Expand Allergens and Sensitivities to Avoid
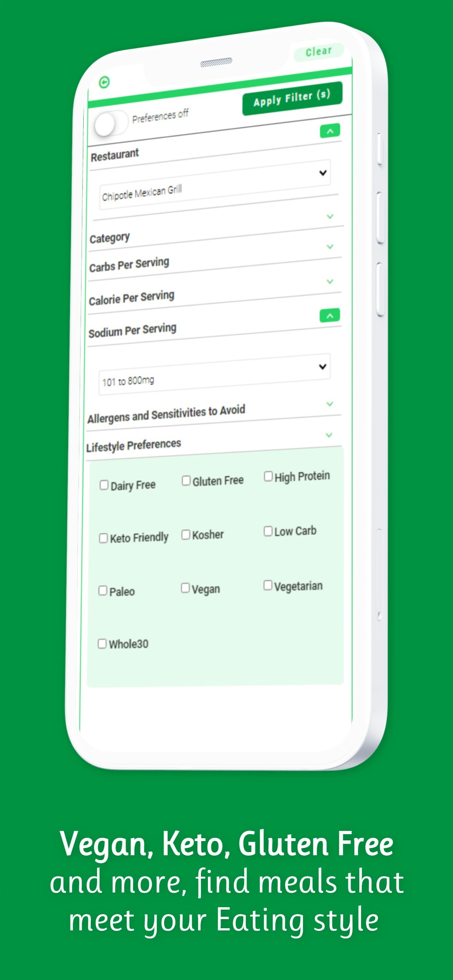 point(330,404)
